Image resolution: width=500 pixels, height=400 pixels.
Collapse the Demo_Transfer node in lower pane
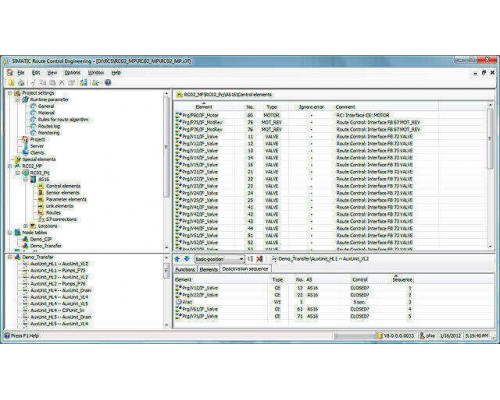[x=10, y=257]
